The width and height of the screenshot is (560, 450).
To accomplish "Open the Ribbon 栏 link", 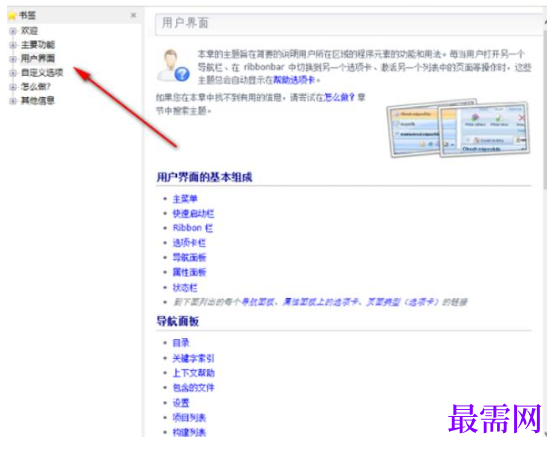I will [x=193, y=228].
